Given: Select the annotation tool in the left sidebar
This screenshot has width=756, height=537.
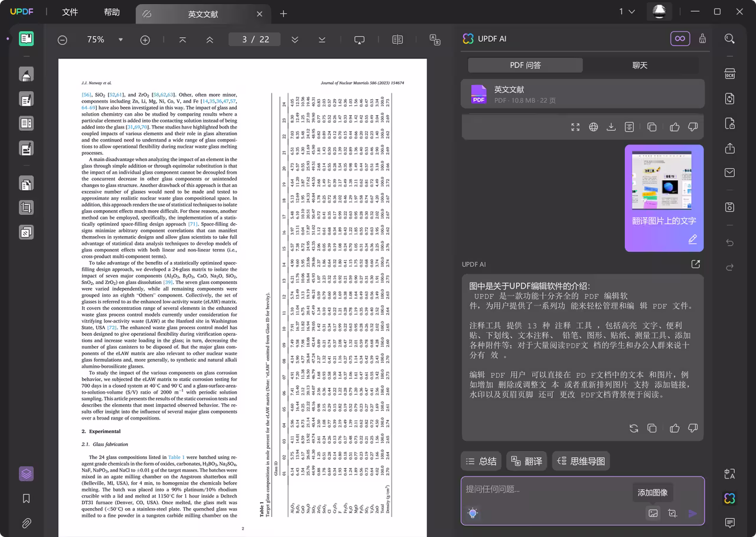Looking at the screenshot, I should (26, 74).
